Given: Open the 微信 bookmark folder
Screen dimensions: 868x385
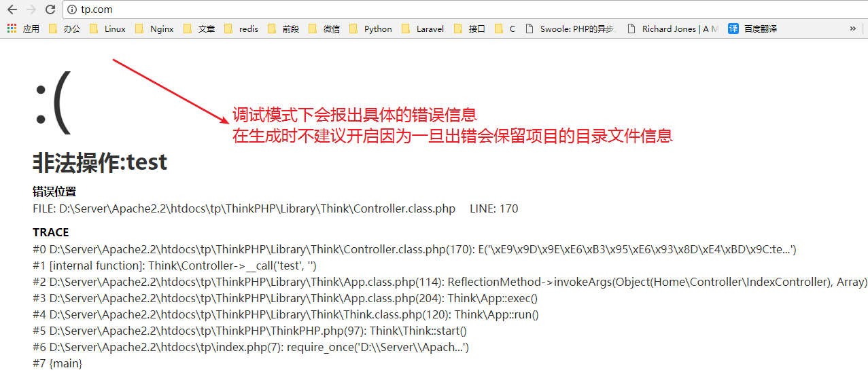Looking at the screenshot, I should tap(324, 29).
